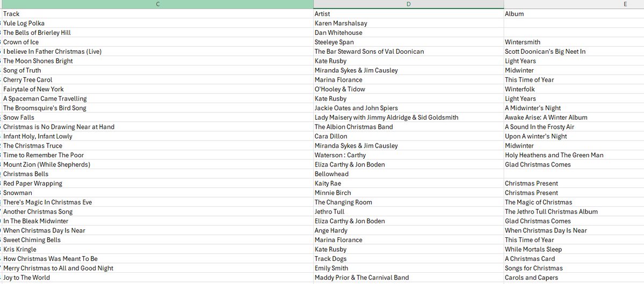The image size is (644, 284).
Task: Select the 'Song of Truth' cell
Action: click(158, 70)
